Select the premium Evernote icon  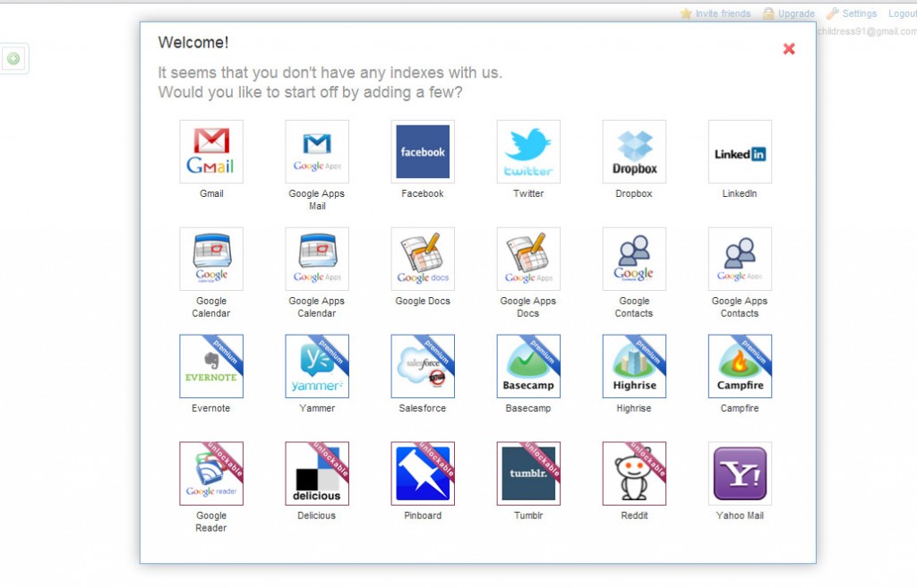tap(211, 366)
